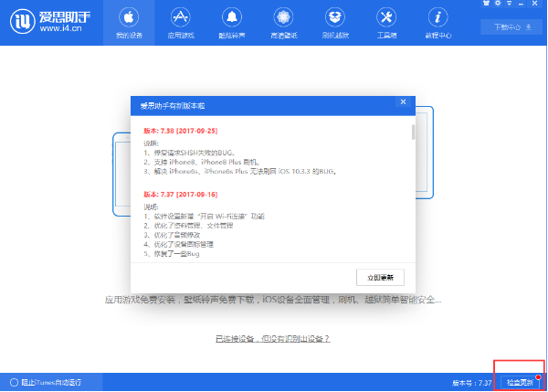Close the new version update dialog
548x392 pixels.
pyautogui.click(x=403, y=101)
